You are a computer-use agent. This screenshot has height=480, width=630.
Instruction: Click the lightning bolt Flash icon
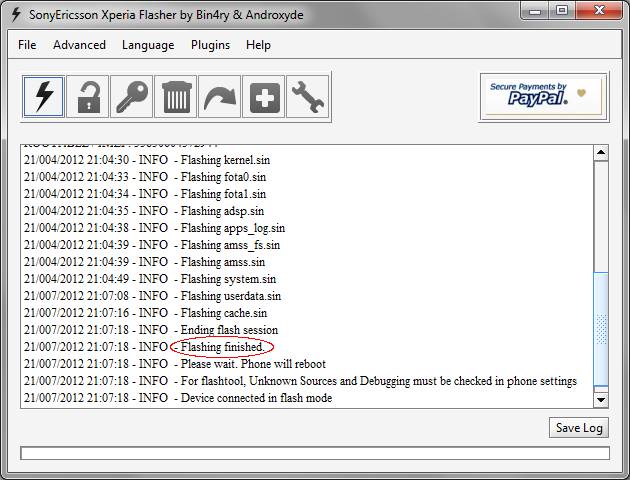[43, 97]
